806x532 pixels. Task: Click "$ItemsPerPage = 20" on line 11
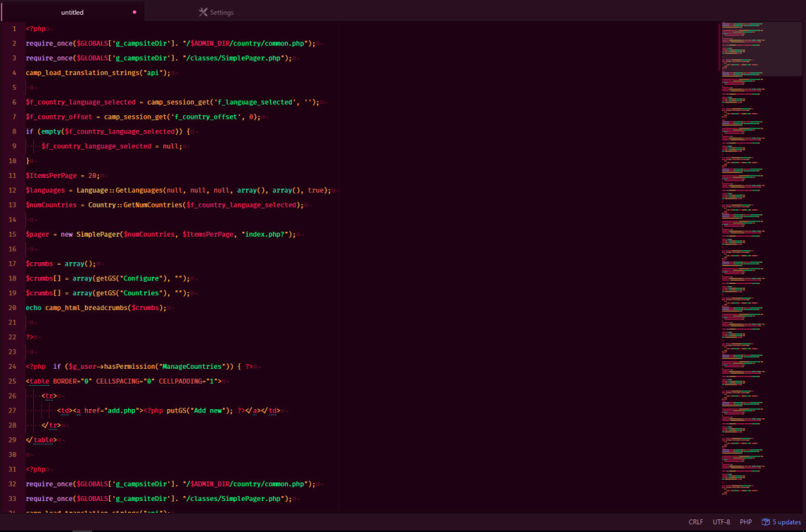(62, 176)
